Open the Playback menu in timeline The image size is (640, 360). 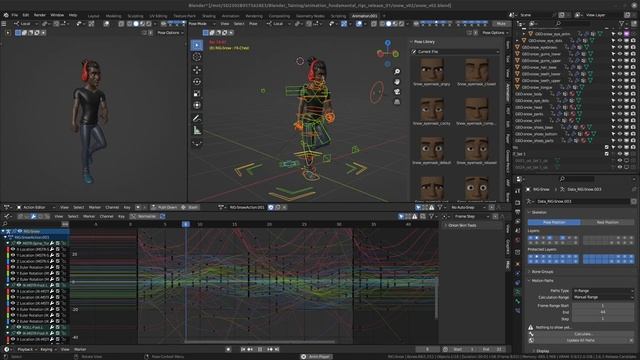pyautogui.click(x=26, y=349)
